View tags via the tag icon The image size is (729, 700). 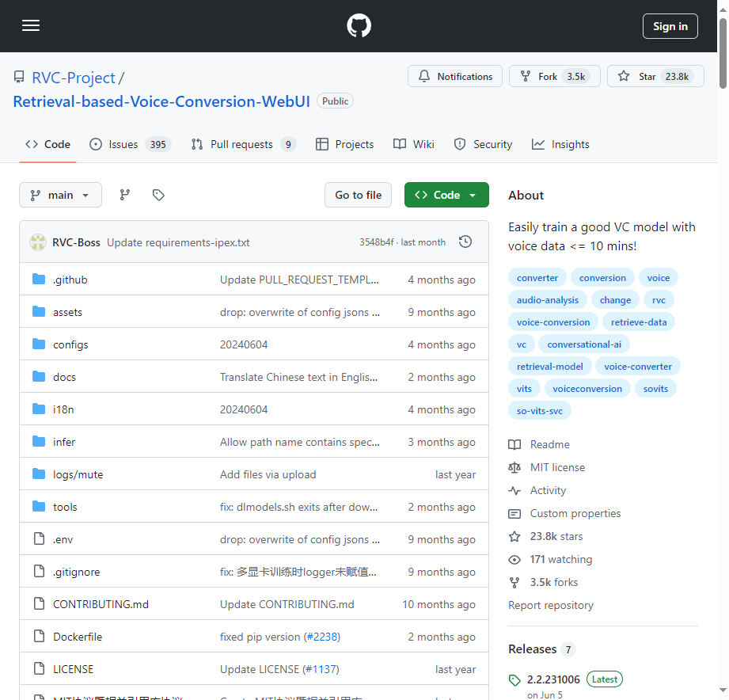[x=158, y=195]
